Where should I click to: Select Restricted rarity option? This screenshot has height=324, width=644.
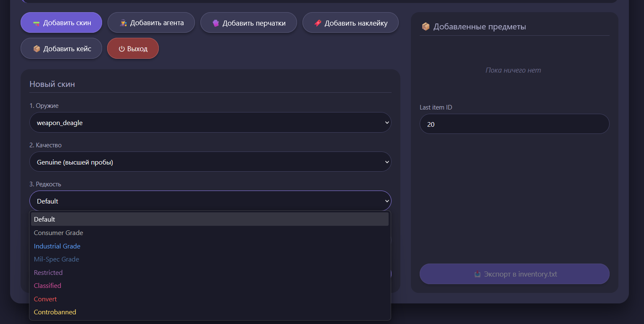pos(210,272)
